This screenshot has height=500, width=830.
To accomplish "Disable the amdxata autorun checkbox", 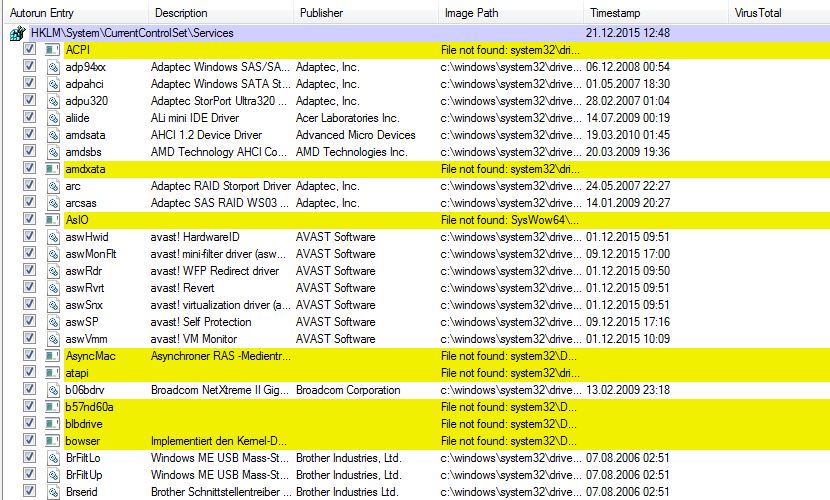I will tap(30, 168).
